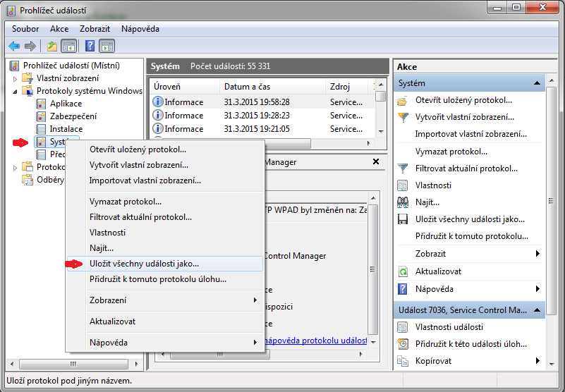Click the floppy disk icon for Uložit všechny události
565x392 pixels.
(403, 219)
